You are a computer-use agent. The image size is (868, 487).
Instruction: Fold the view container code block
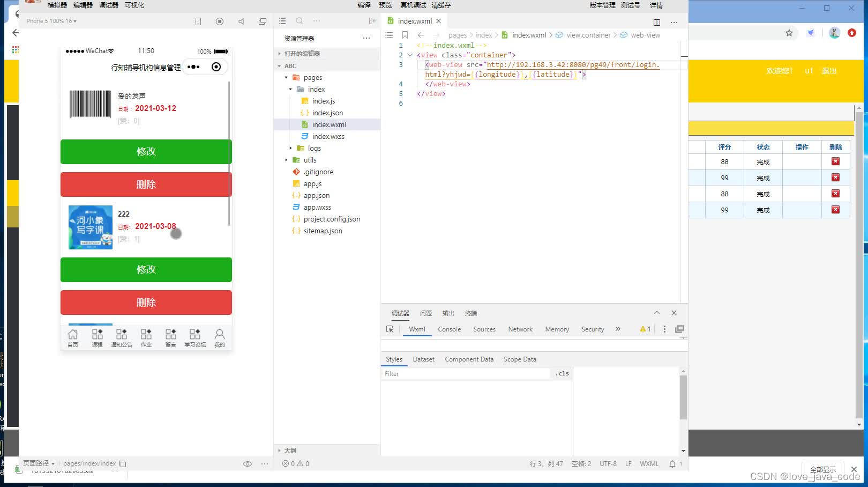[410, 55]
